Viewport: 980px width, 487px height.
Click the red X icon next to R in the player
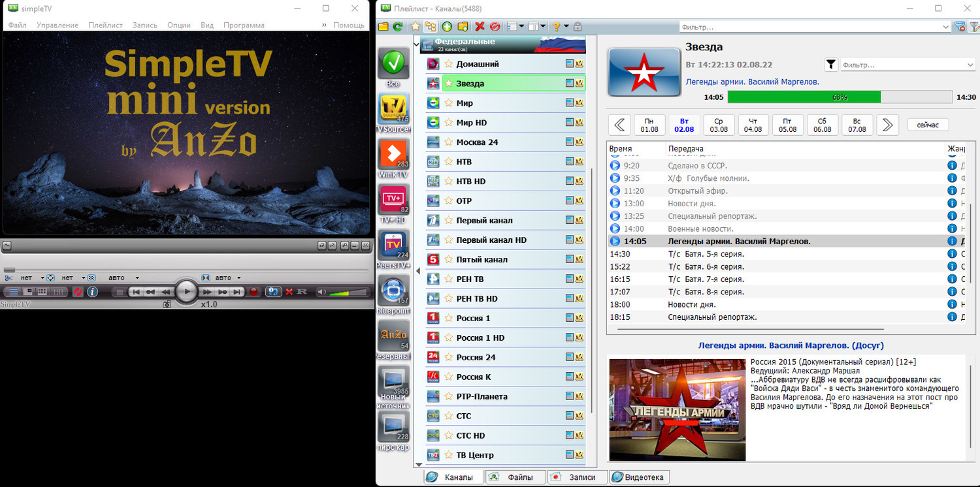(289, 292)
